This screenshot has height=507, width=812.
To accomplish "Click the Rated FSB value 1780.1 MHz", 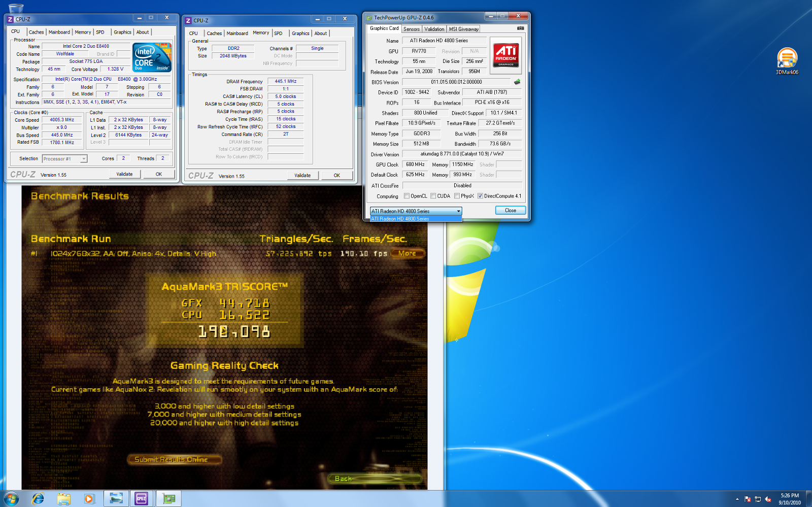I will coord(62,143).
